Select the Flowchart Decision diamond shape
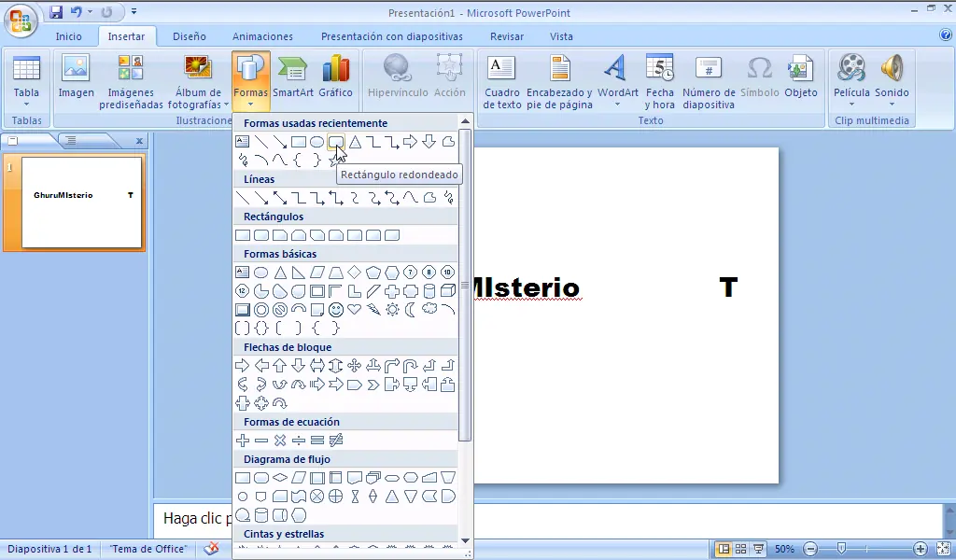956x560 pixels. (x=280, y=478)
